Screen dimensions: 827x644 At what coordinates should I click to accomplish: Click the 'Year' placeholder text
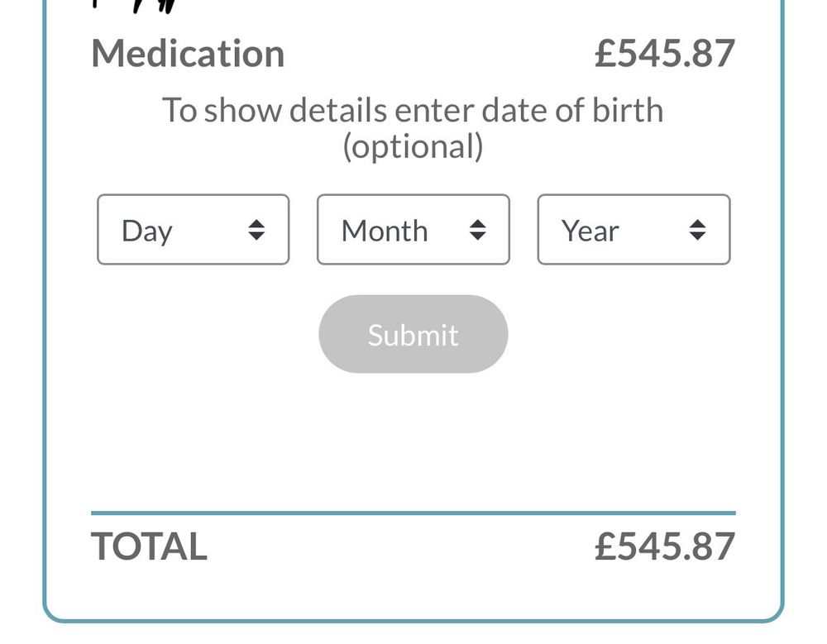point(590,231)
